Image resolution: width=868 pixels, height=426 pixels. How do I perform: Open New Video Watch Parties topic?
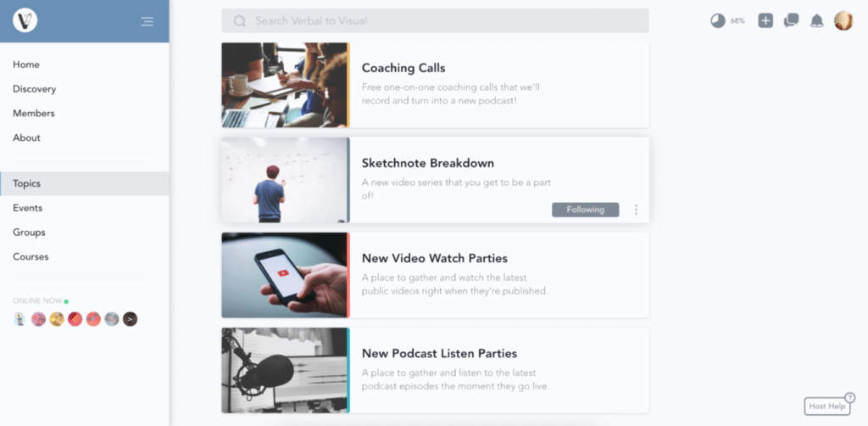435,259
